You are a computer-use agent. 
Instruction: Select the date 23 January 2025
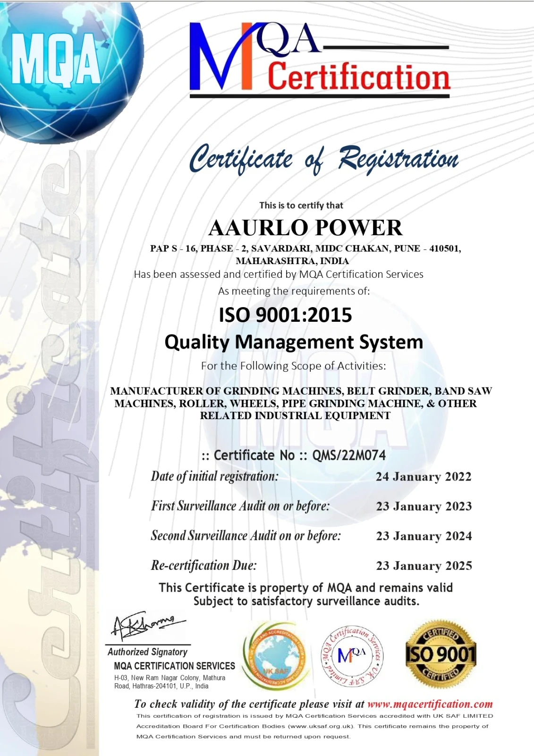[x=424, y=566]
